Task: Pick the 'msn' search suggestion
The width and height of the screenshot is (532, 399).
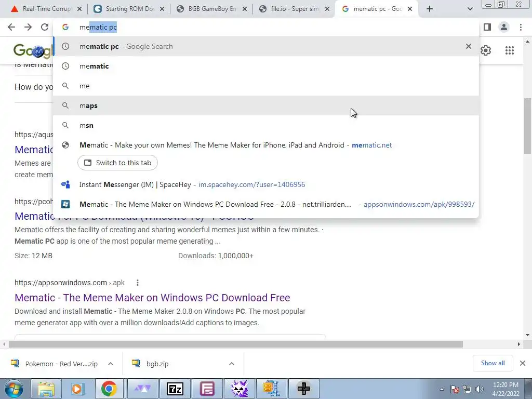Action: (x=266, y=125)
